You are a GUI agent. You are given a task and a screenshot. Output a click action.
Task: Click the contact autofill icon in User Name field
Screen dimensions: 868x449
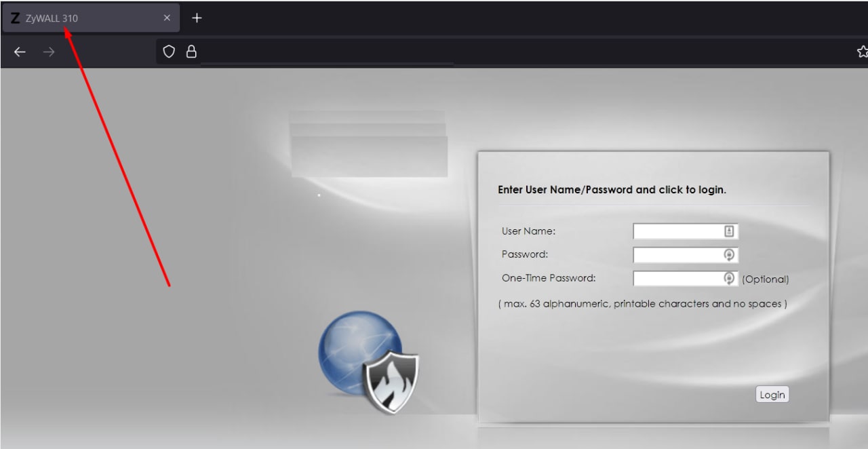point(729,231)
